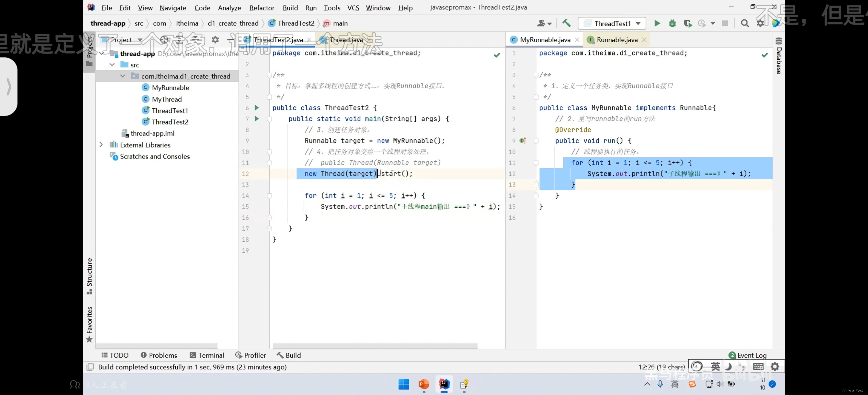868x395 pixels.
Task: Start debugging with the bug icon
Action: tap(672, 23)
